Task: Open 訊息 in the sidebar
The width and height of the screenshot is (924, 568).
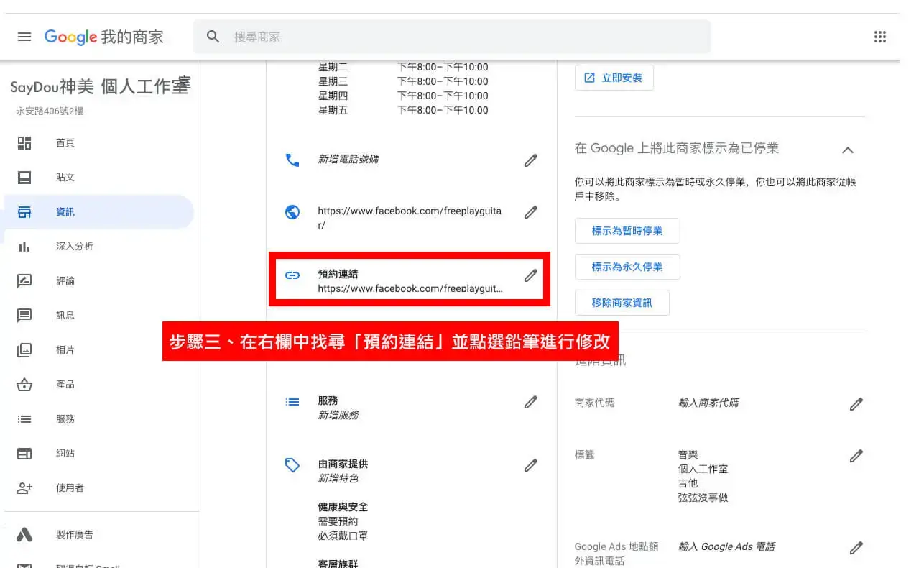Action: (x=99, y=315)
